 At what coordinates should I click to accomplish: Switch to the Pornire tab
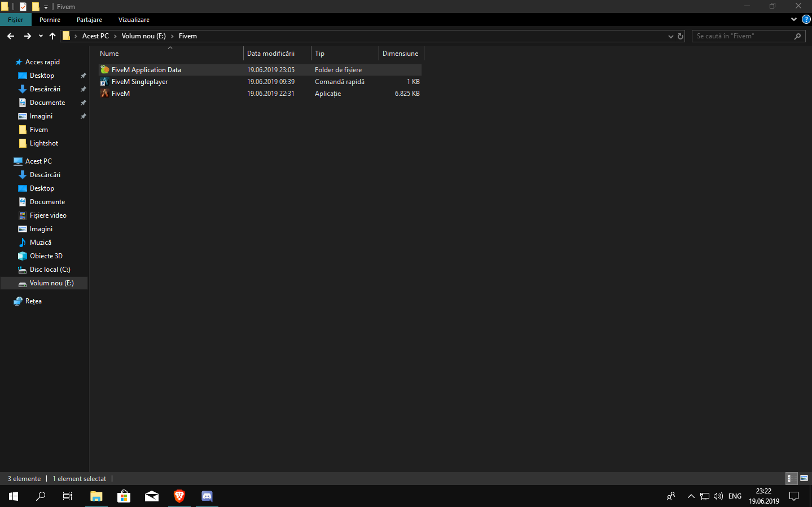tap(50, 20)
